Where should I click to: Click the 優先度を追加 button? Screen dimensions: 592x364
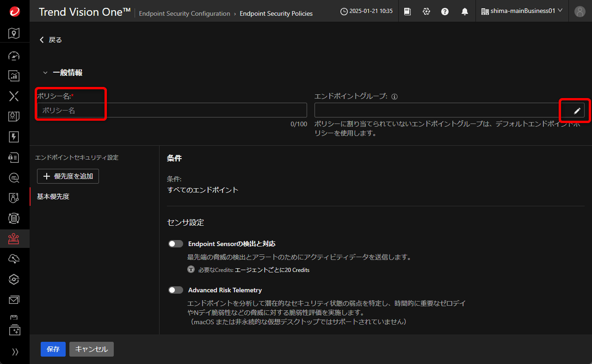click(68, 176)
